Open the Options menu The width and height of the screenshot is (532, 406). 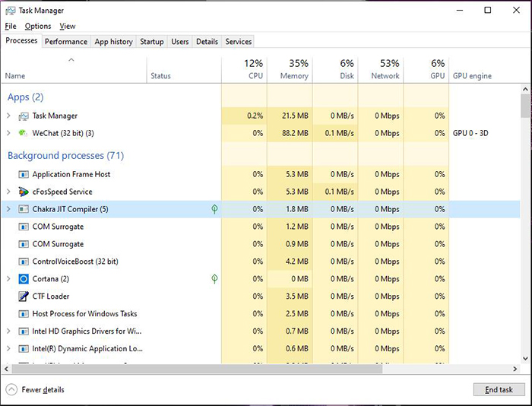pyautogui.click(x=38, y=26)
